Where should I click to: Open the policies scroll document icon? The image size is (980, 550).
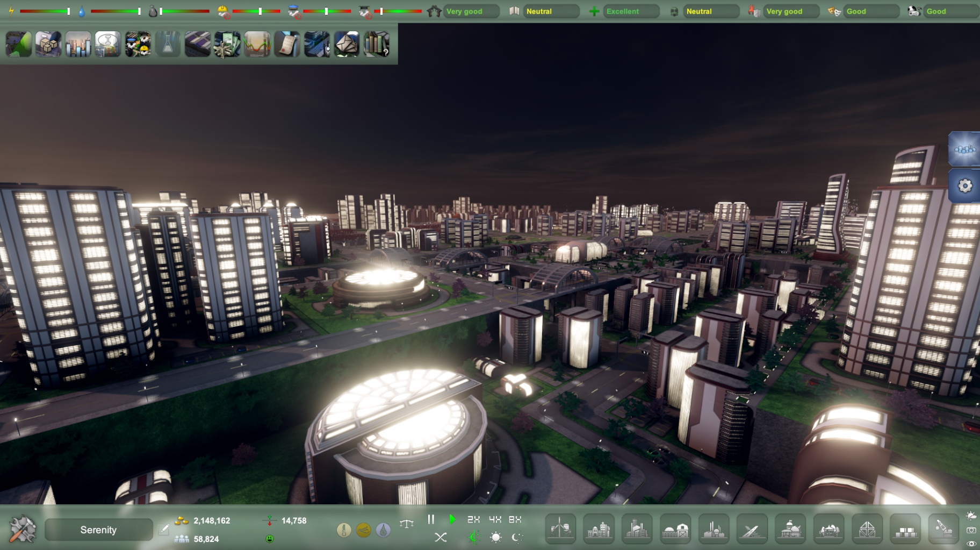tap(287, 44)
